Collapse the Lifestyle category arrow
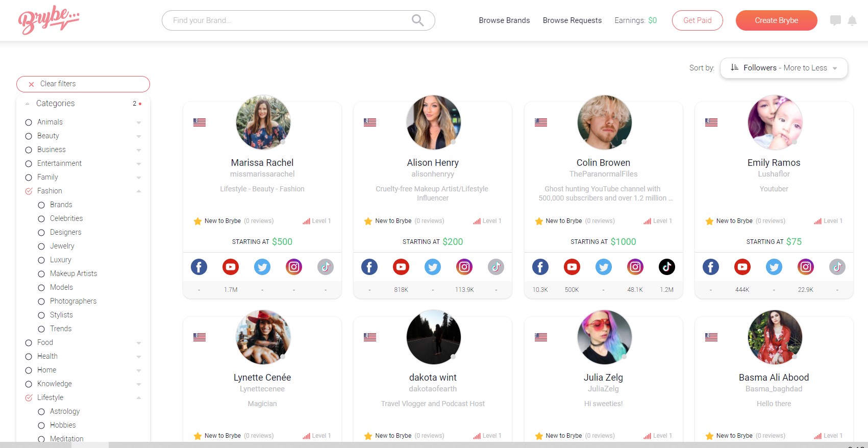 (139, 397)
